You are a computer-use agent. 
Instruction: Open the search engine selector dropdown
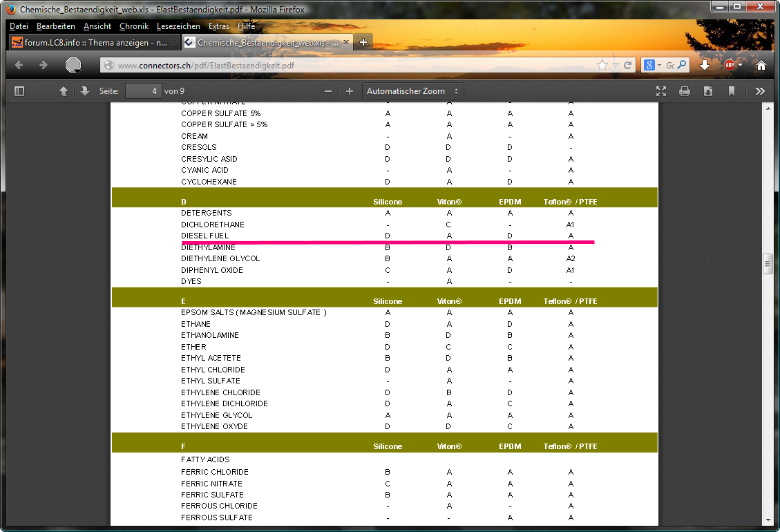coord(652,65)
